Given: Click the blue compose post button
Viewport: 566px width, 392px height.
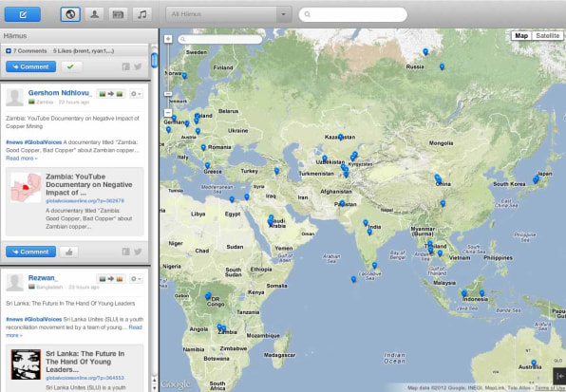Looking at the screenshot, I should tap(23, 14).
